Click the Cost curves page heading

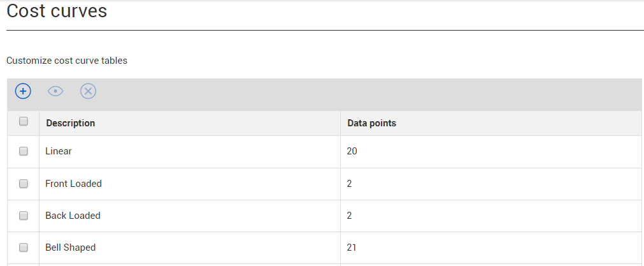tap(57, 11)
